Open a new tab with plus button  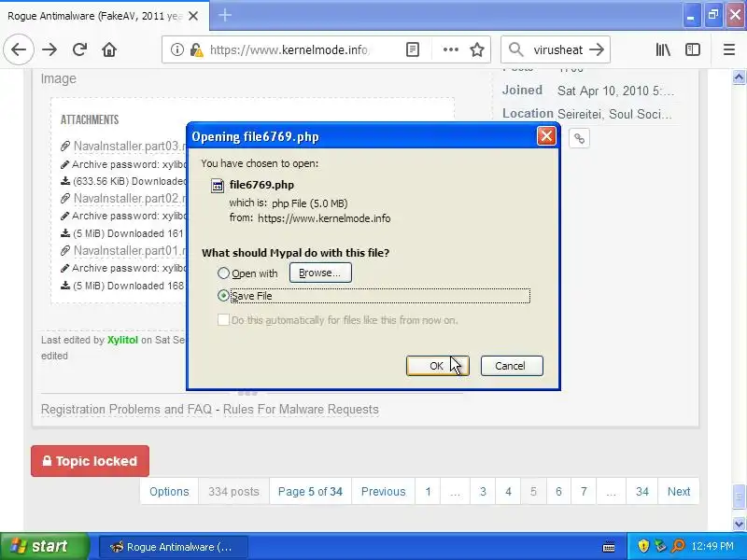pyautogui.click(x=225, y=15)
